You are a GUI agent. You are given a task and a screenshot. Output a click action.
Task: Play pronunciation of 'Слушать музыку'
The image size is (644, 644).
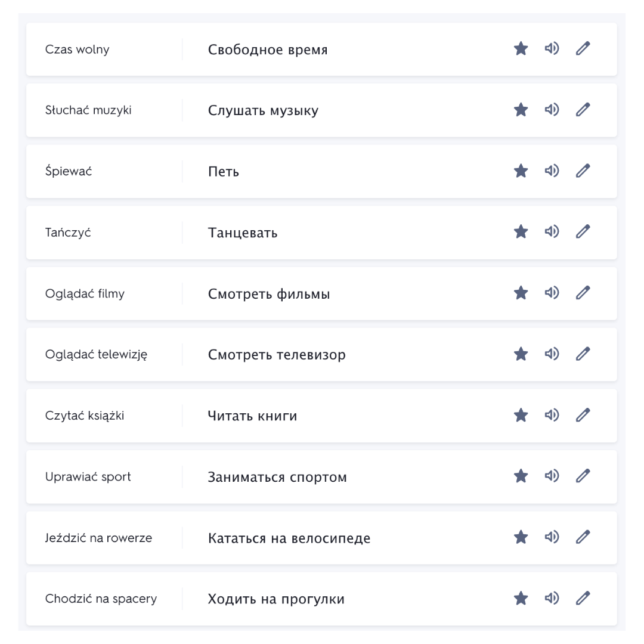pos(552,110)
